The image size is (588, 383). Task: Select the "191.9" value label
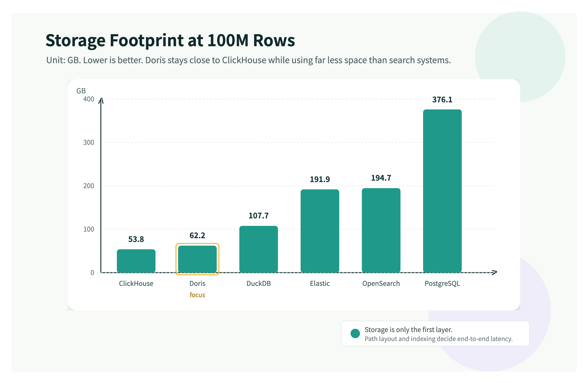[320, 179]
